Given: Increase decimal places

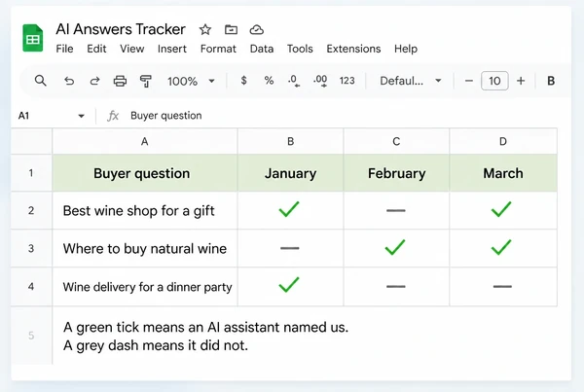Looking at the screenshot, I should [320, 81].
